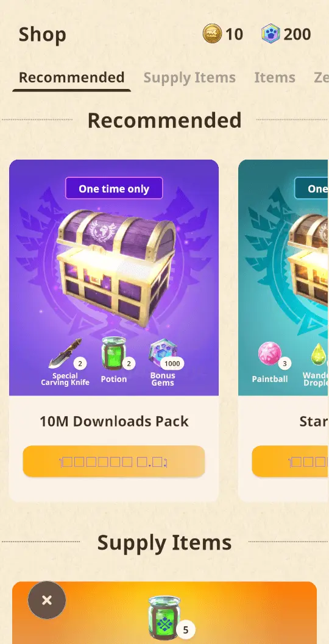Select the partially visible Zenny tab

click(321, 77)
